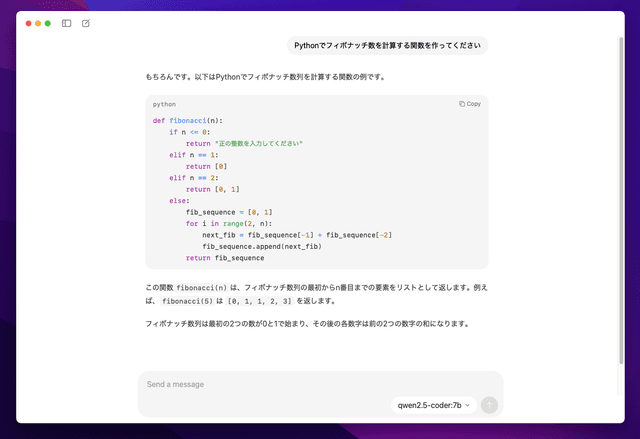Click inline code '[0, 1, 1, 2, 3]'

tap(260, 301)
